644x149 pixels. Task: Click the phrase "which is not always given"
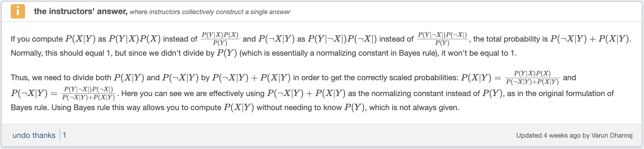coord(414,108)
